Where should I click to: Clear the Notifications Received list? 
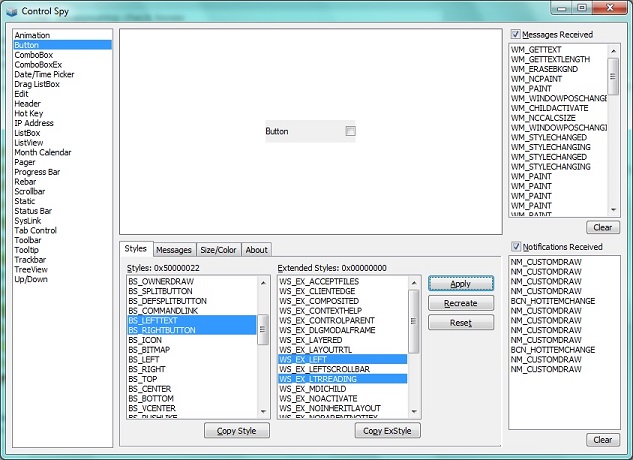[602, 439]
